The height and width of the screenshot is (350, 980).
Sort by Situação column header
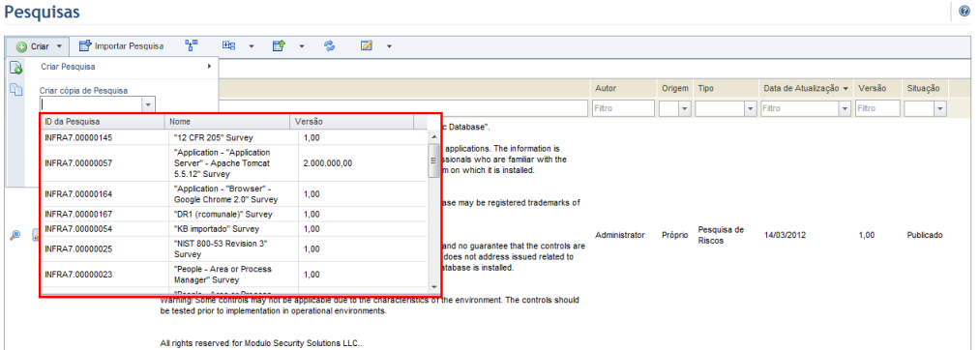tap(923, 89)
